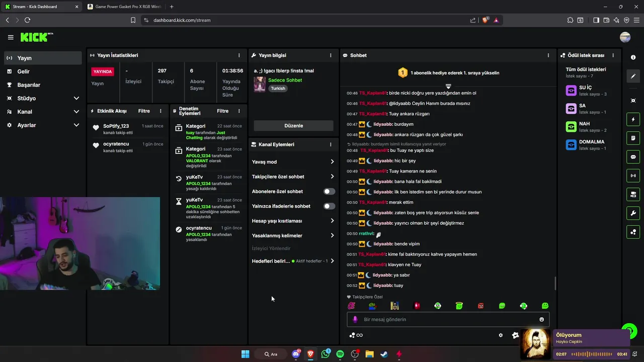Open Denetim Eylemleri three-dot menu
Image resolution: width=644 pixels, height=362 pixels.
tap(239, 111)
